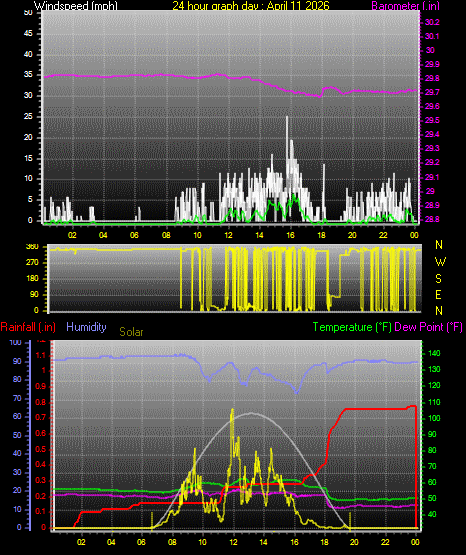Click the 12 hour tick on wind graph
Screen dimensions: 466x555
coord(229,235)
